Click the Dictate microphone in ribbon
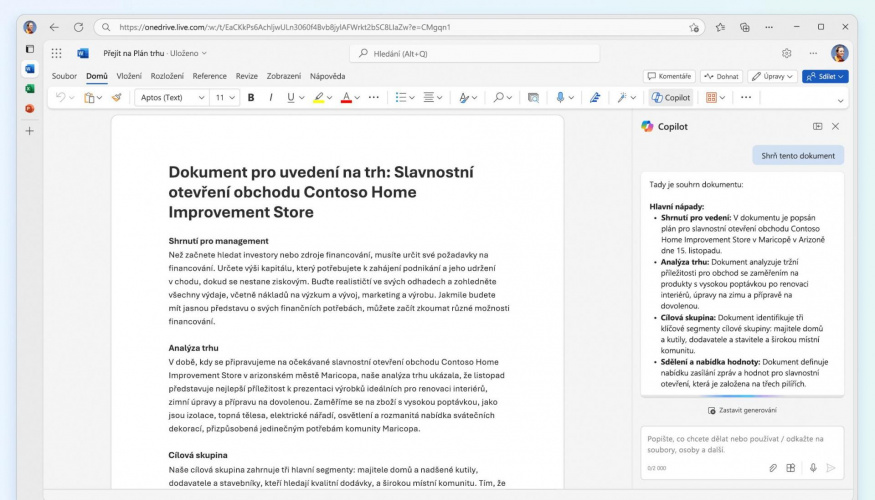The width and height of the screenshot is (875, 500). pos(560,98)
